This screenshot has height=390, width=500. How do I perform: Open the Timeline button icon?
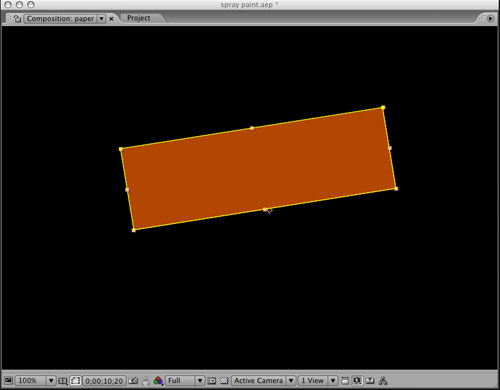tap(370, 381)
